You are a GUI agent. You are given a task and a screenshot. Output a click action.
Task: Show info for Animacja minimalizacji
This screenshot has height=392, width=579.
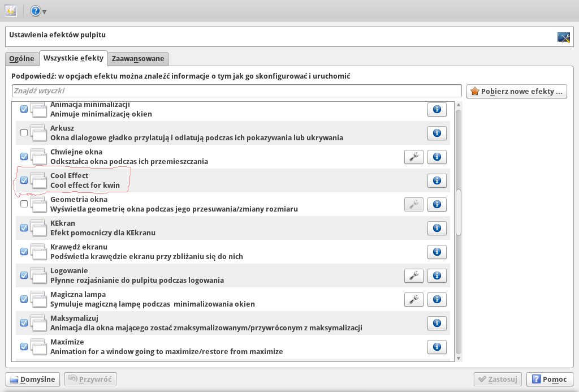(x=437, y=109)
